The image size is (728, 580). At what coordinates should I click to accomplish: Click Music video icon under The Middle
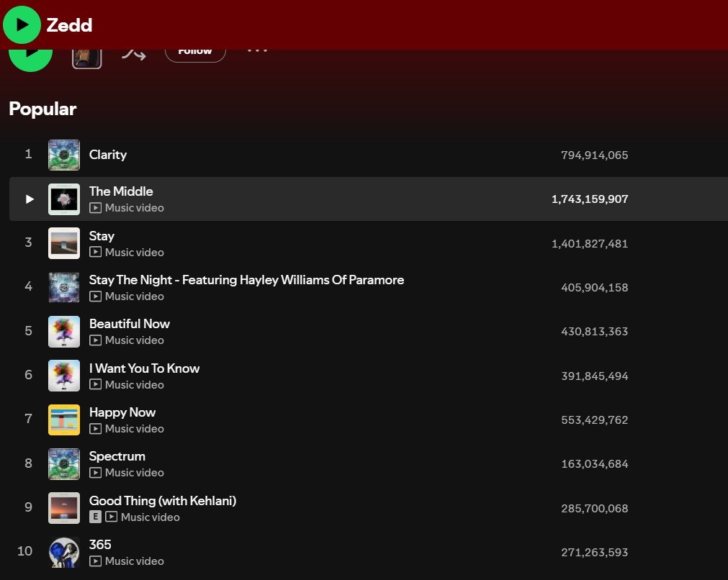[95, 208]
